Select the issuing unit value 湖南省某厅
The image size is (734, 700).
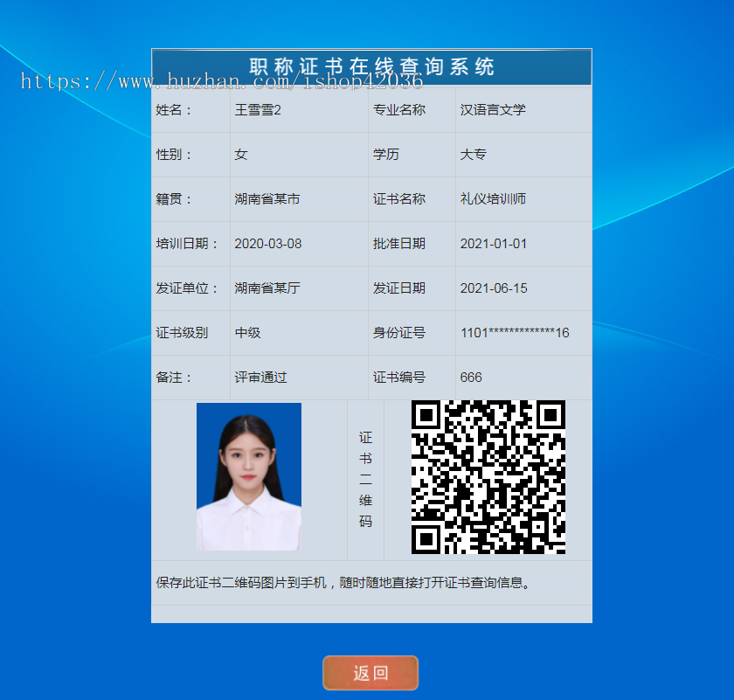pos(267,288)
